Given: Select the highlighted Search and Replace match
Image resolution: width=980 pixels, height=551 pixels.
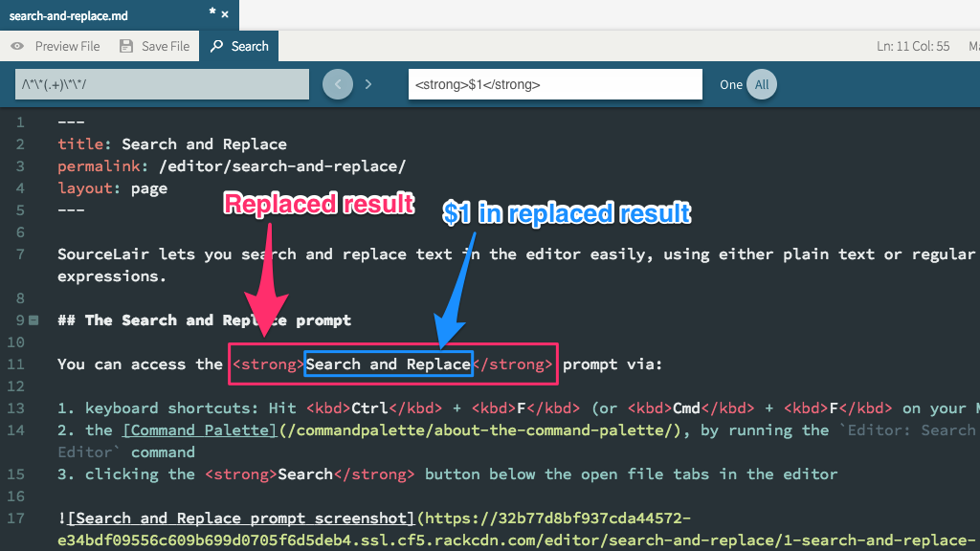Looking at the screenshot, I should (388, 364).
